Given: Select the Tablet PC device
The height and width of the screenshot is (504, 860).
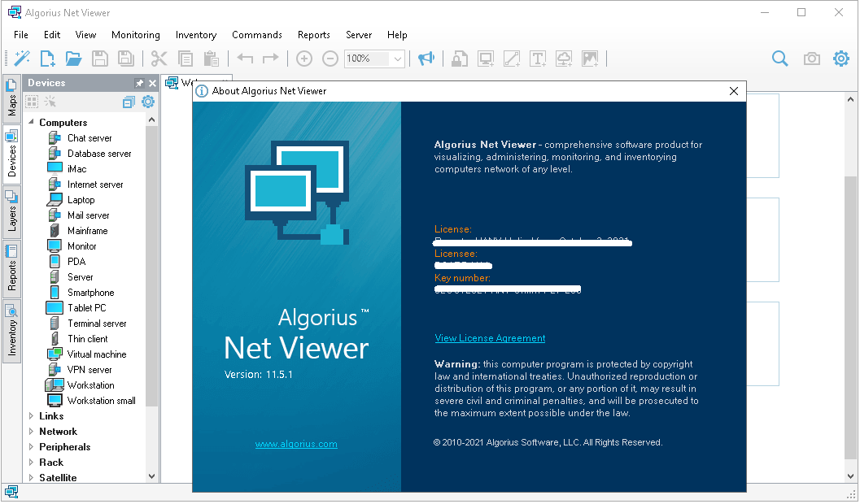Looking at the screenshot, I should [87, 308].
